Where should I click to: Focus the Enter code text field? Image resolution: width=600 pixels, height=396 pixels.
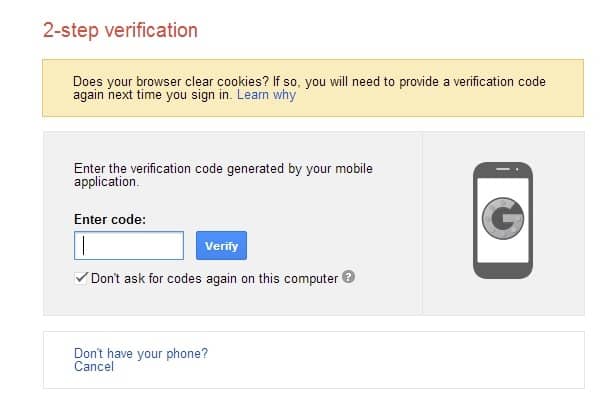coord(129,245)
